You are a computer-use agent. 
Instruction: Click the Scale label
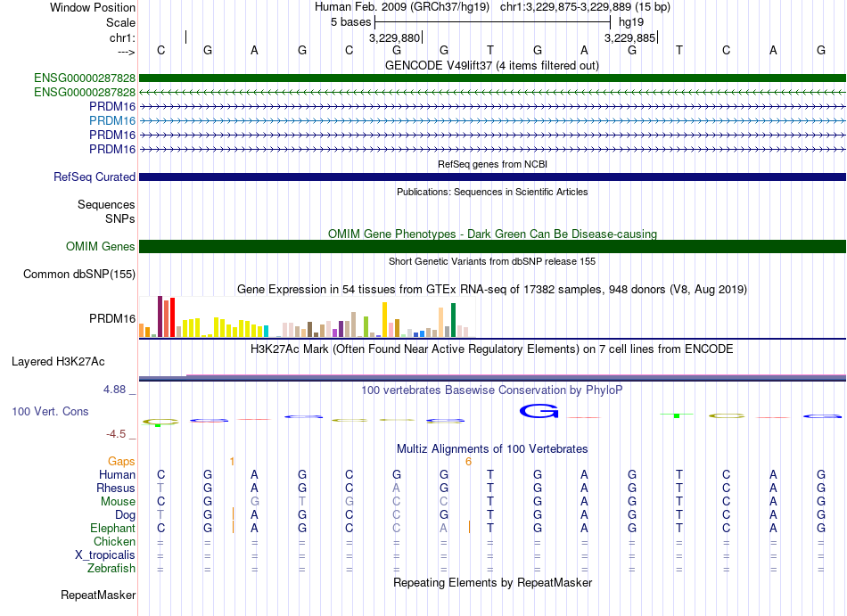120,22
